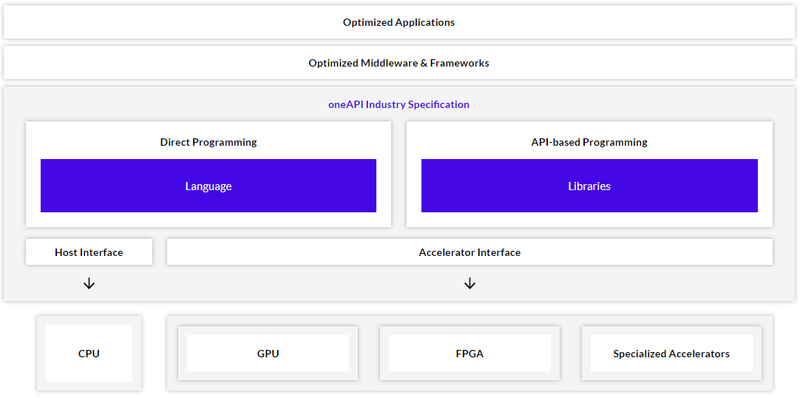Viewport: 800px width, 398px height.
Task: Click the Direct Programming label
Action: [x=208, y=142]
